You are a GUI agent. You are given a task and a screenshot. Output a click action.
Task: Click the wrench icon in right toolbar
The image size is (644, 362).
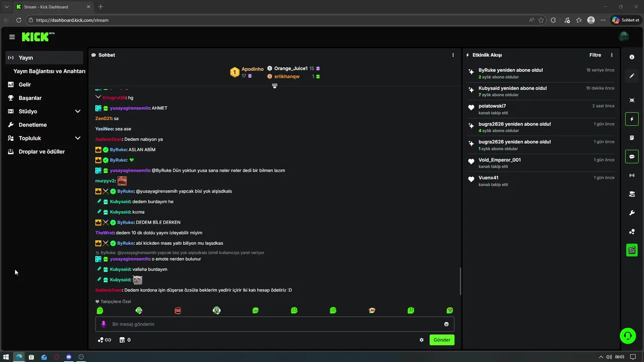[x=632, y=213]
